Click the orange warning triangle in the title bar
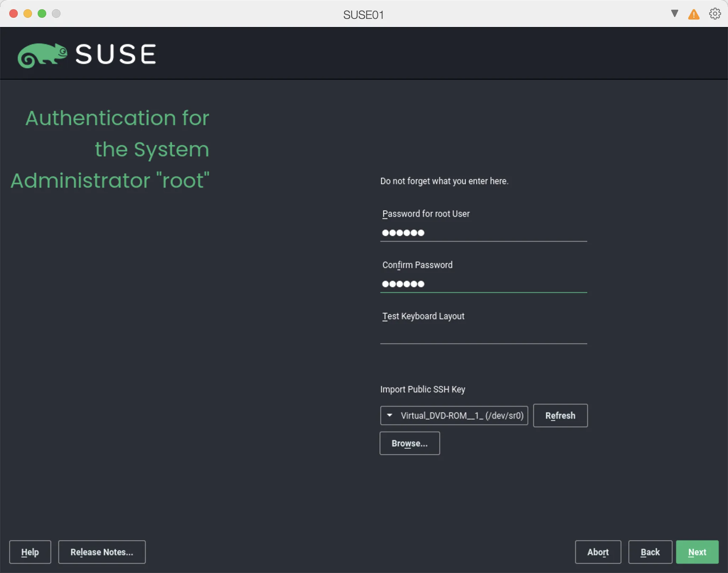This screenshot has height=573, width=728. pos(694,14)
